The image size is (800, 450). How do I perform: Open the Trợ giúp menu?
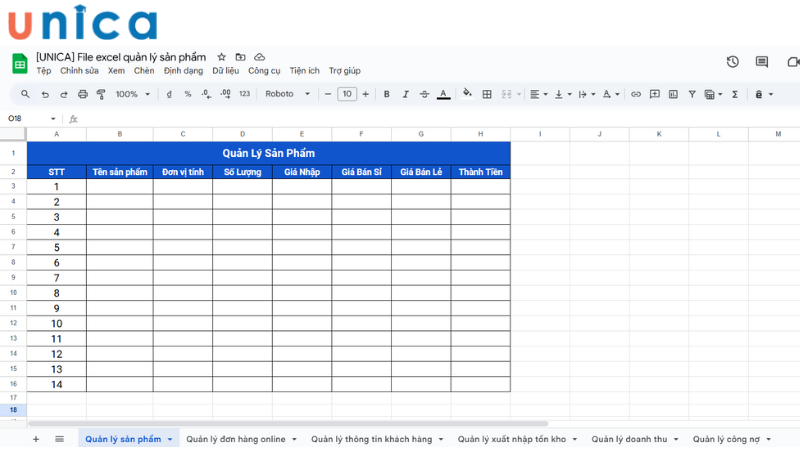pyautogui.click(x=344, y=70)
